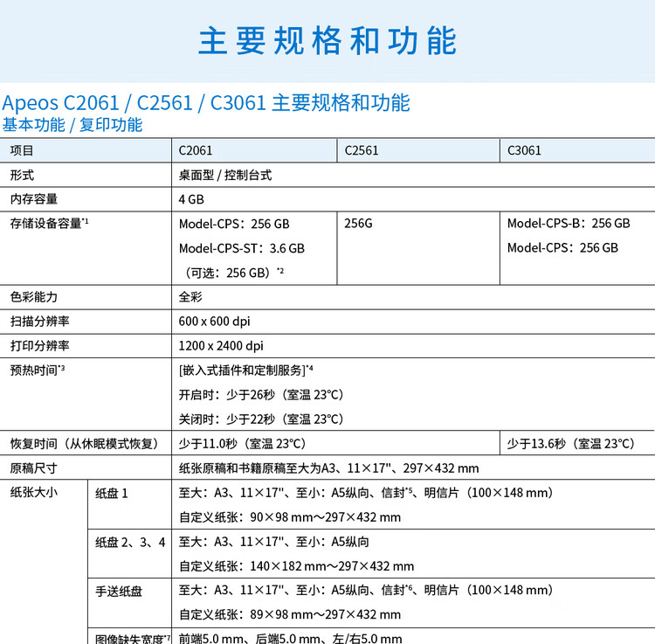This screenshot has width=655, height=644.
Task: Click 自定义纸张：90×98 mm～297×432 mm
Action: coord(290,517)
